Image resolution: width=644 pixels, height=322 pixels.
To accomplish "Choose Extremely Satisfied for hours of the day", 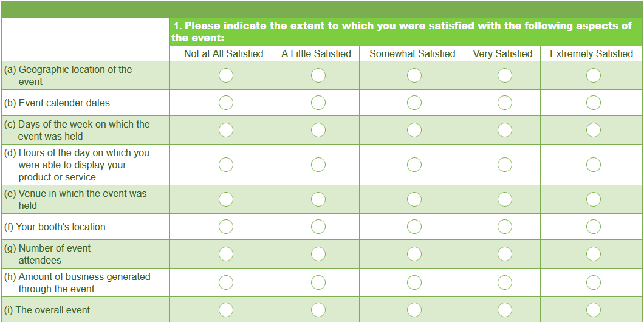I will tap(594, 165).
